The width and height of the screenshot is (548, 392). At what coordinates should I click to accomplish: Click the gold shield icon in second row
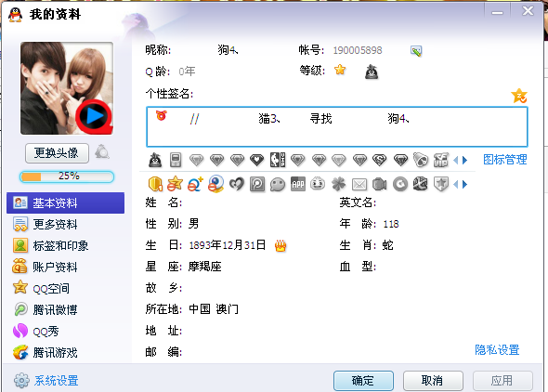[155, 184]
